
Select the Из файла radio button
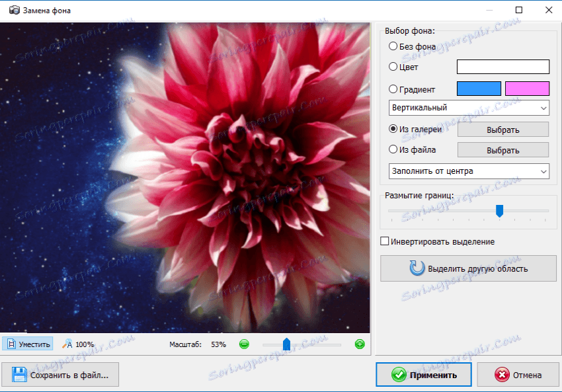click(x=392, y=149)
